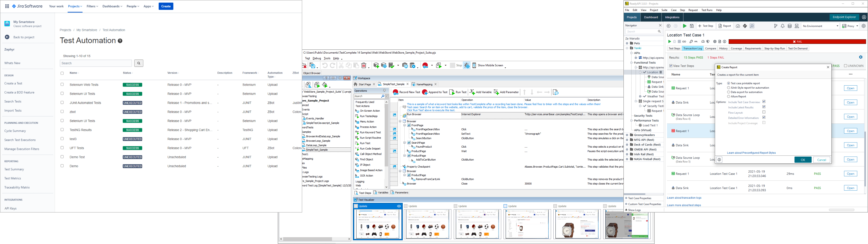Switch to Variables tab below keyword test
The width and height of the screenshot is (868, 244).
click(x=381, y=193)
